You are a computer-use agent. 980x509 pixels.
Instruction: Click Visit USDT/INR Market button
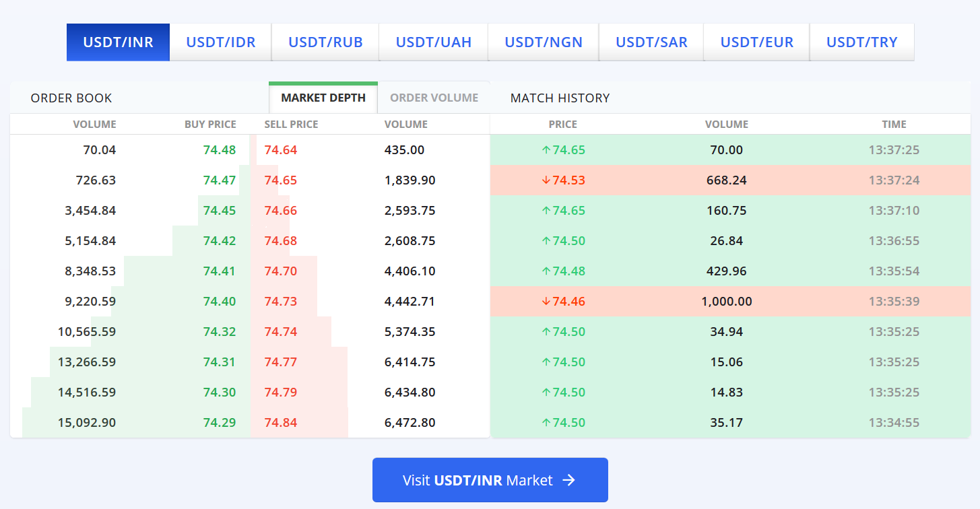coord(490,480)
